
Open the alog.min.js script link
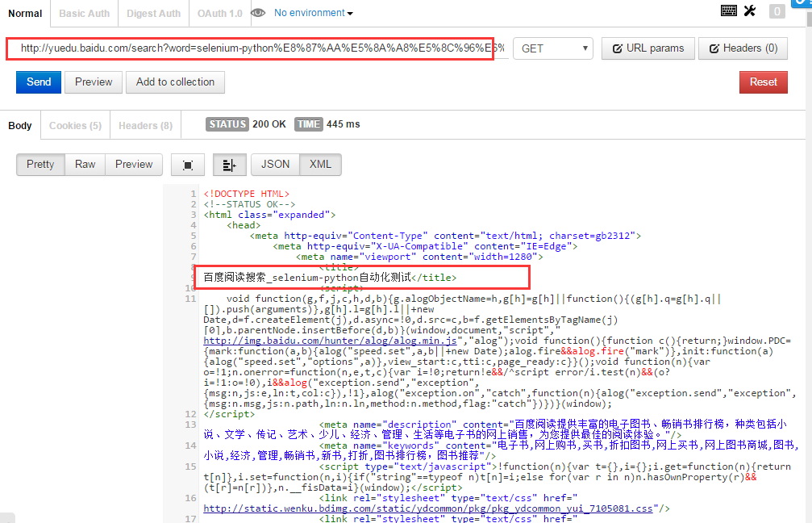(x=330, y=341)
